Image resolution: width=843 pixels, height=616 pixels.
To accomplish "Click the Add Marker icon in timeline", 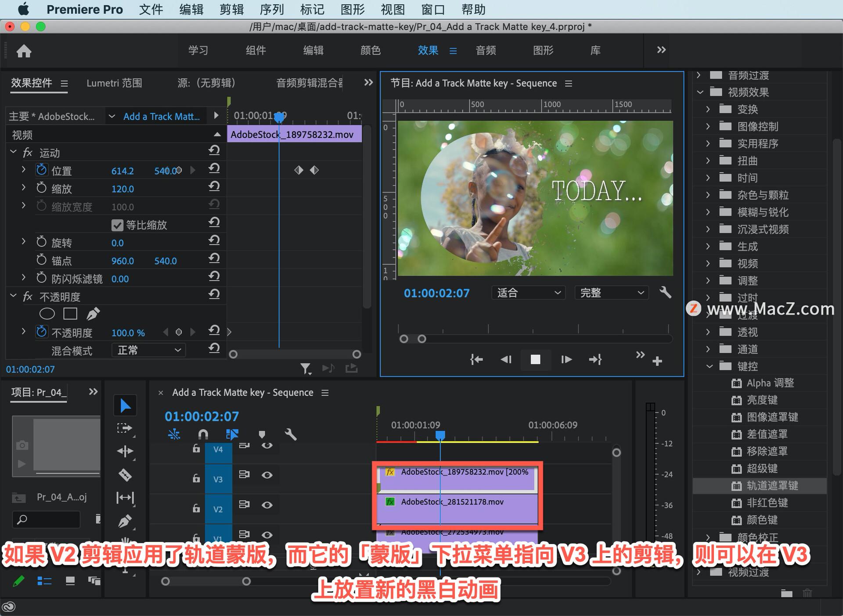I will (266, 432).
